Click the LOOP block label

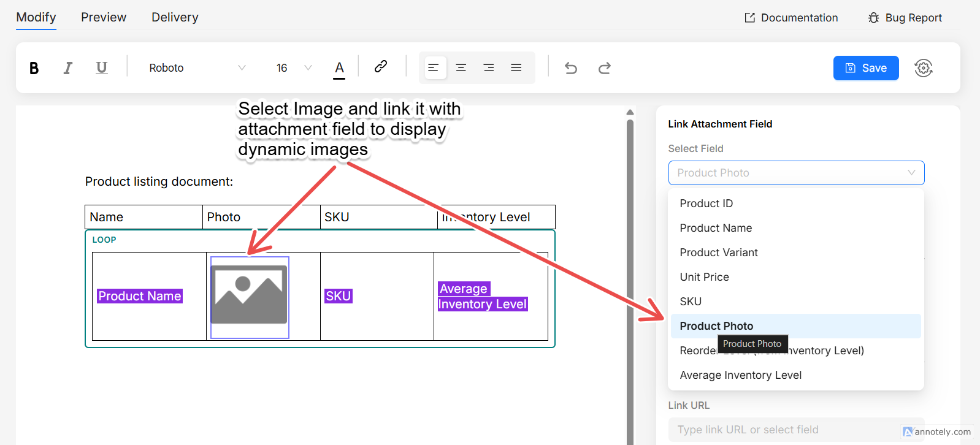pos(104,240)
